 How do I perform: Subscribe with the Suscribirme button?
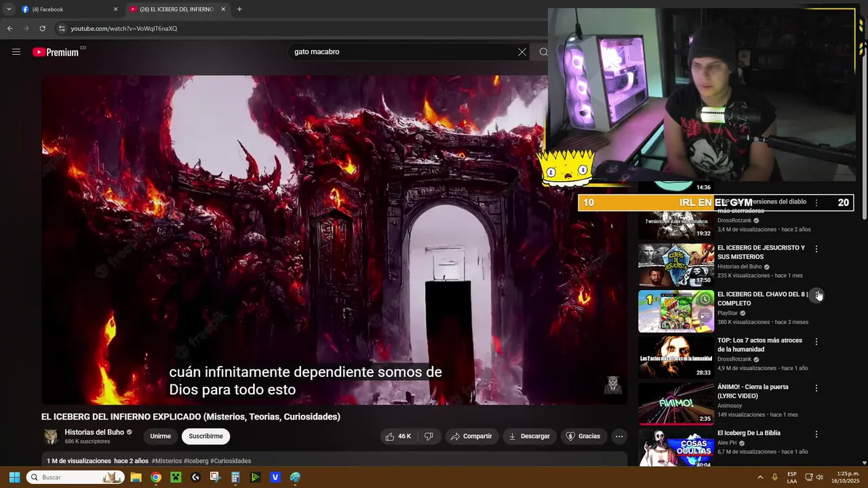(205, 436)
